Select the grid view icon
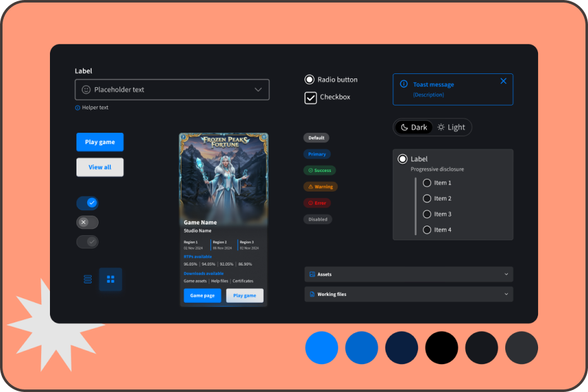Image resolution: width=588 pixels, height=392 pixels. pos(110,279)
